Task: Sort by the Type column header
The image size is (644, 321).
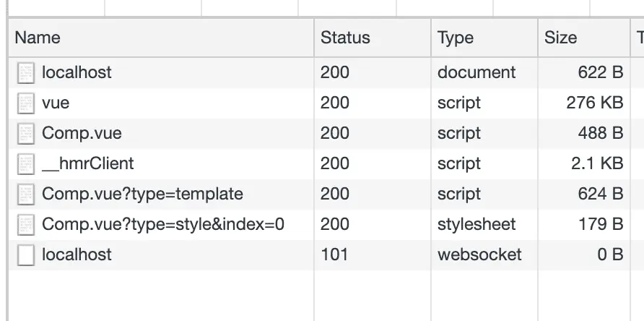Action: pos(484,38)
